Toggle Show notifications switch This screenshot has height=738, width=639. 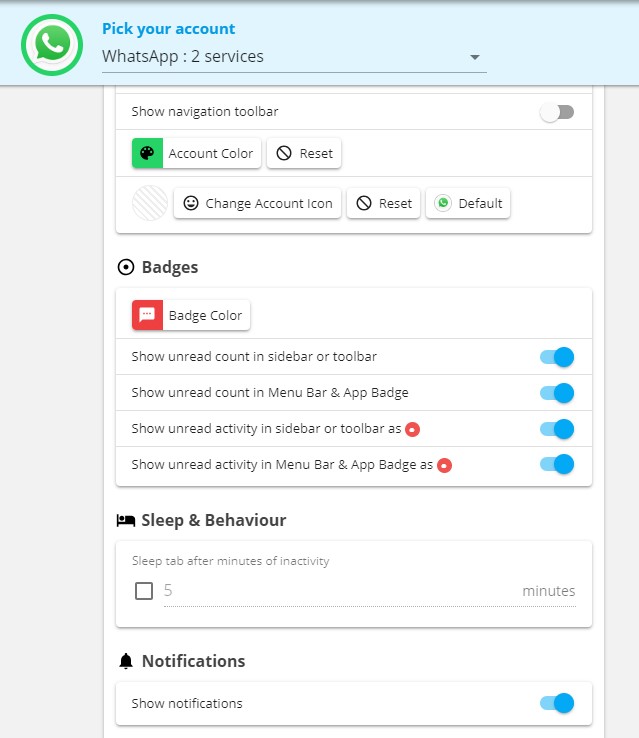[557, 703]
